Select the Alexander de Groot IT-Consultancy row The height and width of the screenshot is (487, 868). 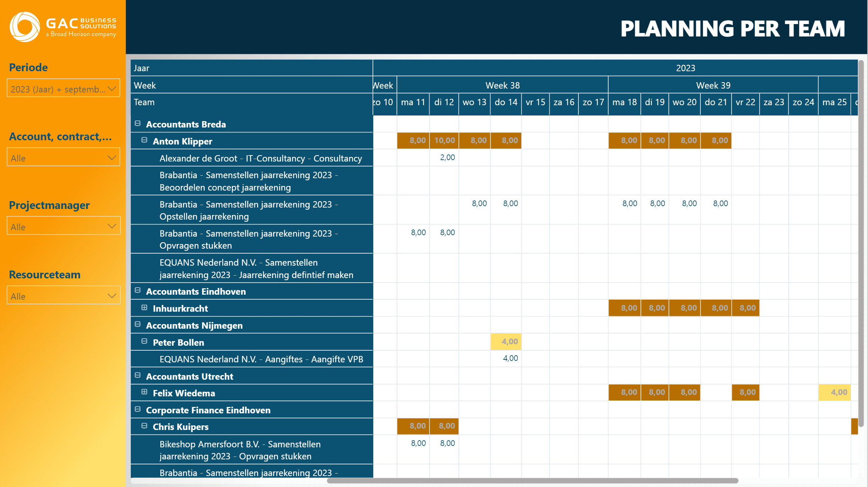click(252, 158)
